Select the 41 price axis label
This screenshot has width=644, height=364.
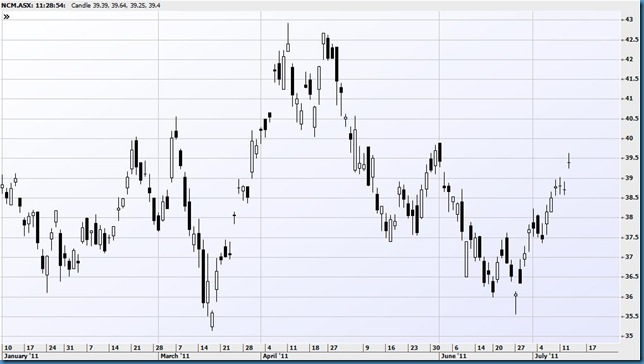tap(629, 99)
